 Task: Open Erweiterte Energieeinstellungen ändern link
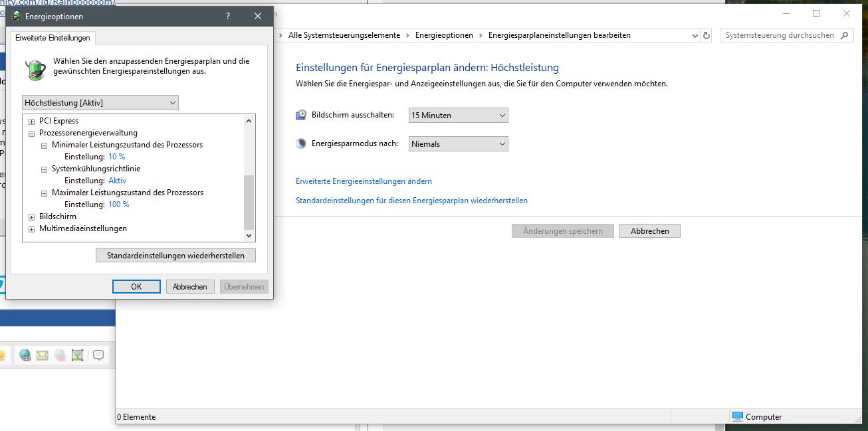point(364,181)
